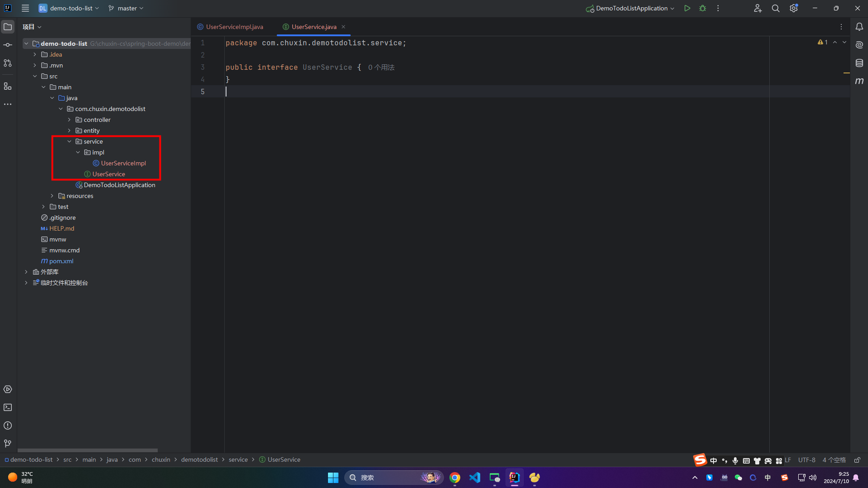Click UserService in the breadcrumb bar

tap(284, 459)
